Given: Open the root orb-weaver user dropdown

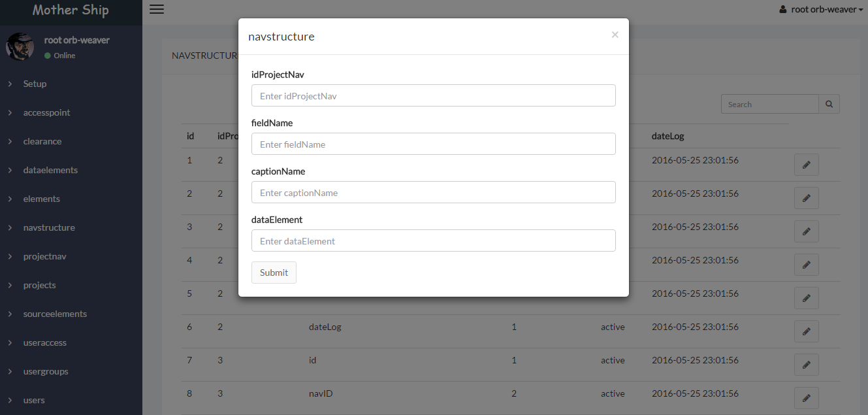Looking at the screenshot, I should [x=821, y=9].
